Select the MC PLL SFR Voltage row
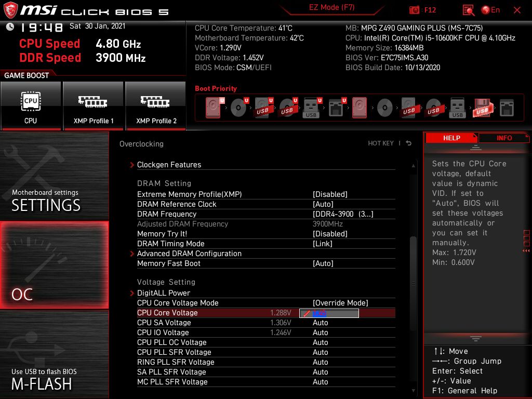Image resolution: width=532 pixels, height=399 pixels. pyautogui.click(x=266, y=382)
